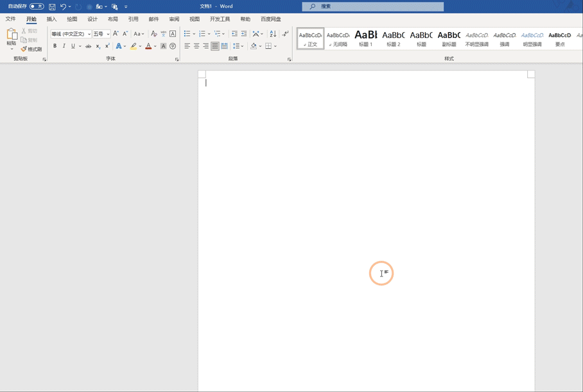Image resolution: width=583 pixels, height=392 pixels.
Task: Open the highlight color dropdown arrow
Action: tap(140, 46)
